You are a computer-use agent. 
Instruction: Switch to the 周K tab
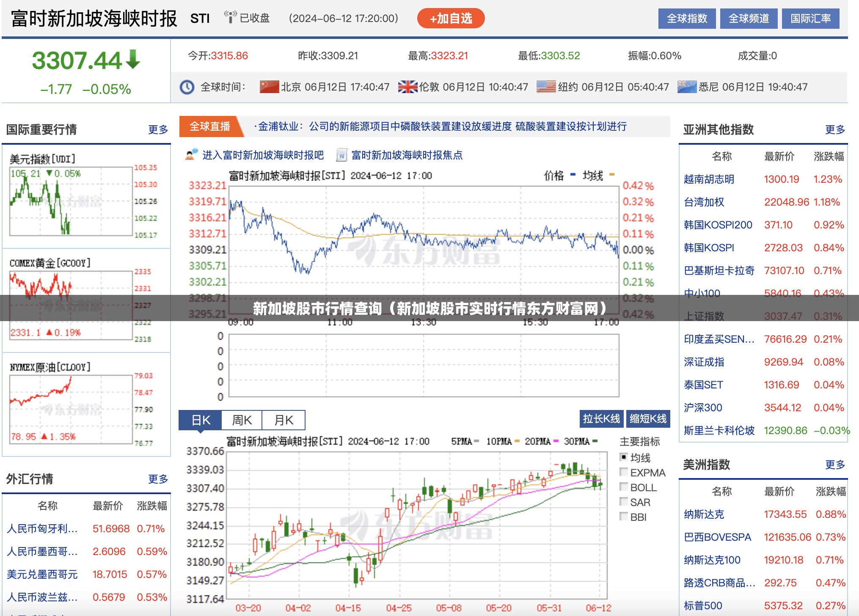pyautogui.click(x=242, y=420)
